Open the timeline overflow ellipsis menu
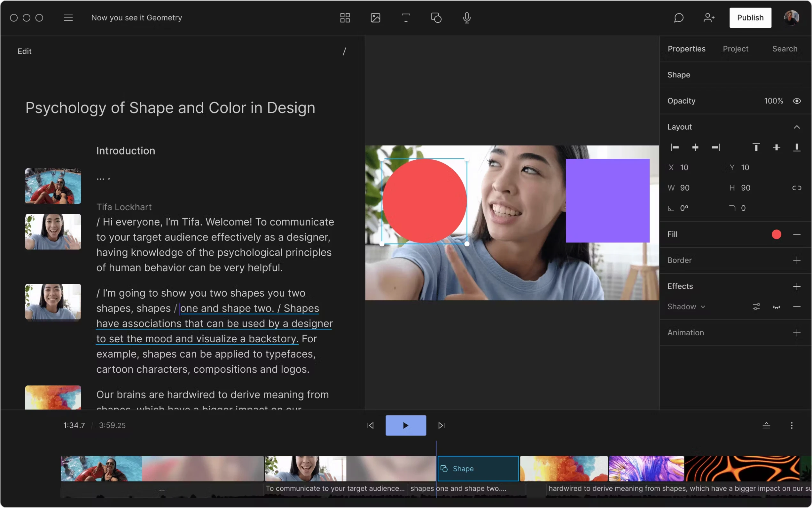Screen dimensions: 812x508 click(x=792, y=425)
